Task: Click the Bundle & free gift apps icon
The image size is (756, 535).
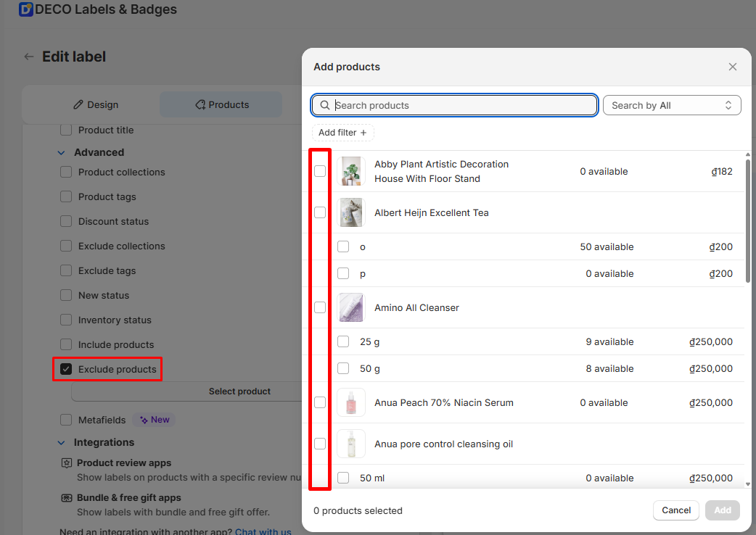Action: click(x=67, y=498)
